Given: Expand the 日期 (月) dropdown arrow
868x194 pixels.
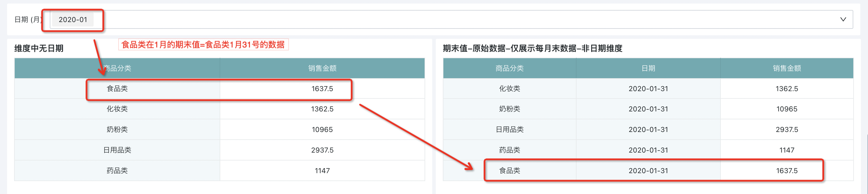Looking at the screenshot, I should 843,19.
